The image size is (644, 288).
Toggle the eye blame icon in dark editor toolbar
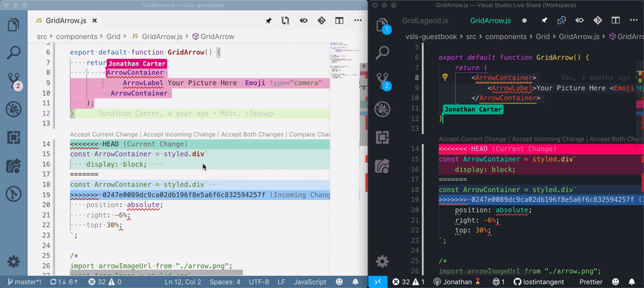580,21
